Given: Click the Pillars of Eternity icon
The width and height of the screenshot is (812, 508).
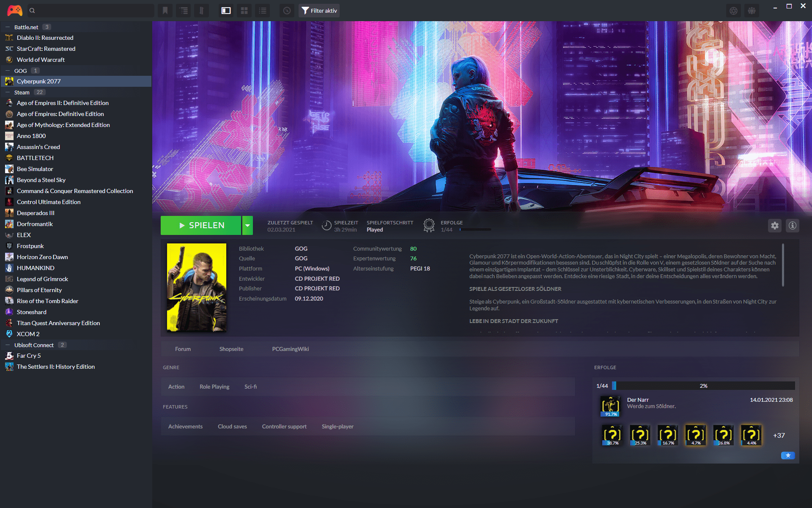Looking at the screenshot, I should [9, 290].
